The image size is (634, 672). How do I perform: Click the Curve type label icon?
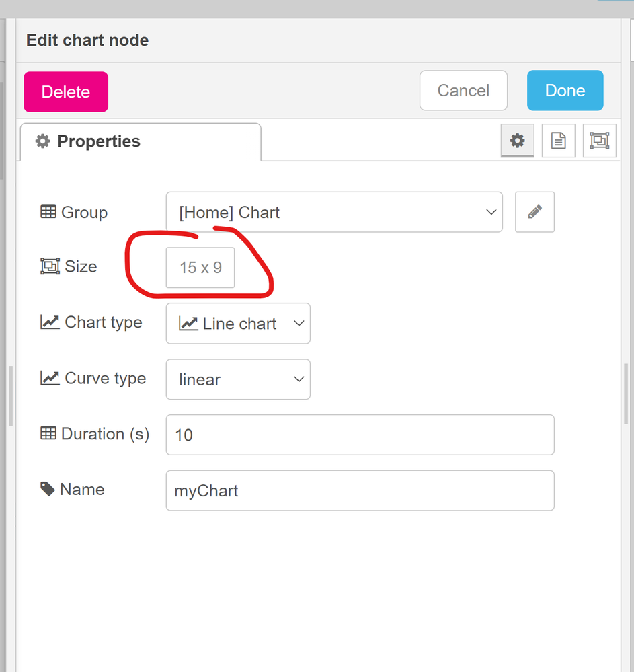[50, 378]
